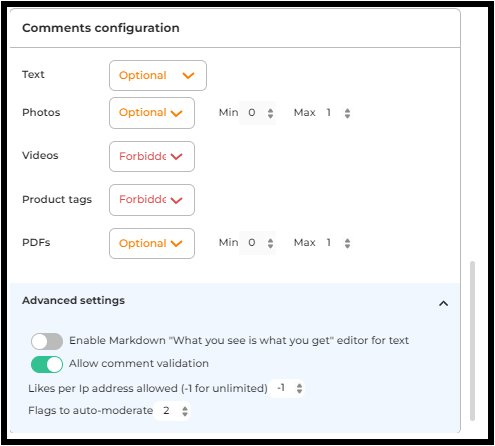Click the PDFs Max stepper arrows
Image resolution: width=495 pixels, height=446 pixels.
[347, 243]
